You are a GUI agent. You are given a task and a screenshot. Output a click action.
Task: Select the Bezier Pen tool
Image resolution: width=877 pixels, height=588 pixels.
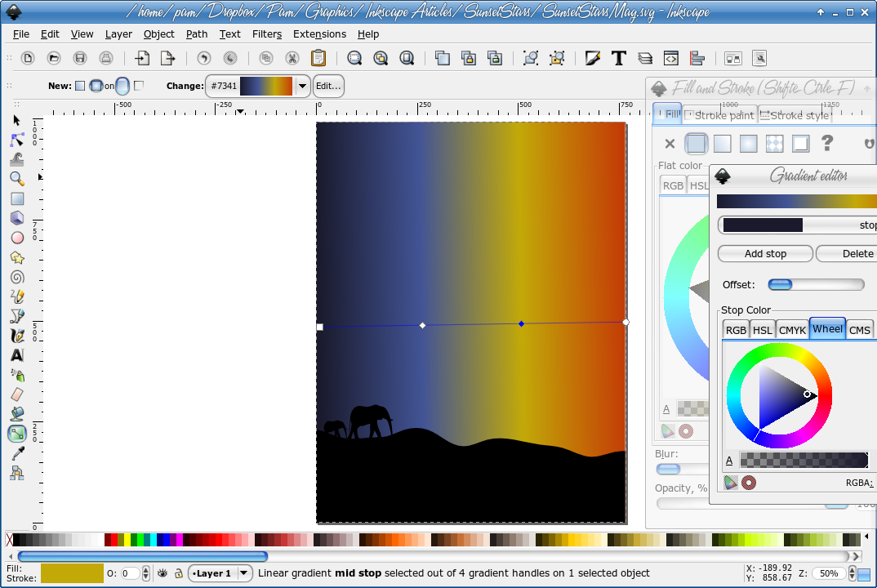click(17, 316)
